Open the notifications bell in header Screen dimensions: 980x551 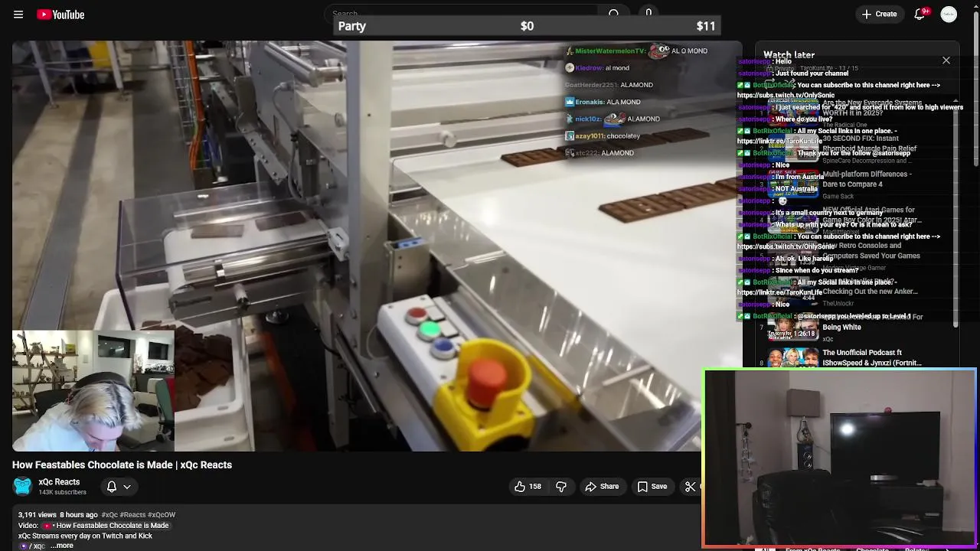[920, 15]
